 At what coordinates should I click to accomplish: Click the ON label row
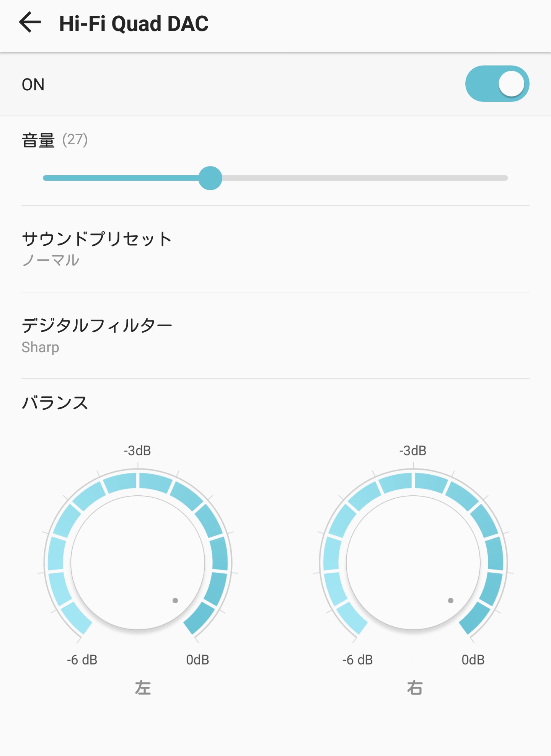275,84
